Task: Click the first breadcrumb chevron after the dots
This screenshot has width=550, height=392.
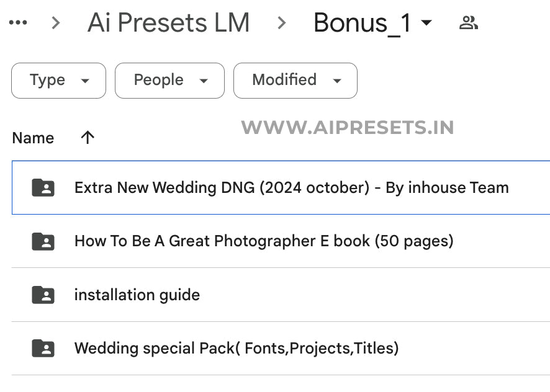Action: coord(56,23)
